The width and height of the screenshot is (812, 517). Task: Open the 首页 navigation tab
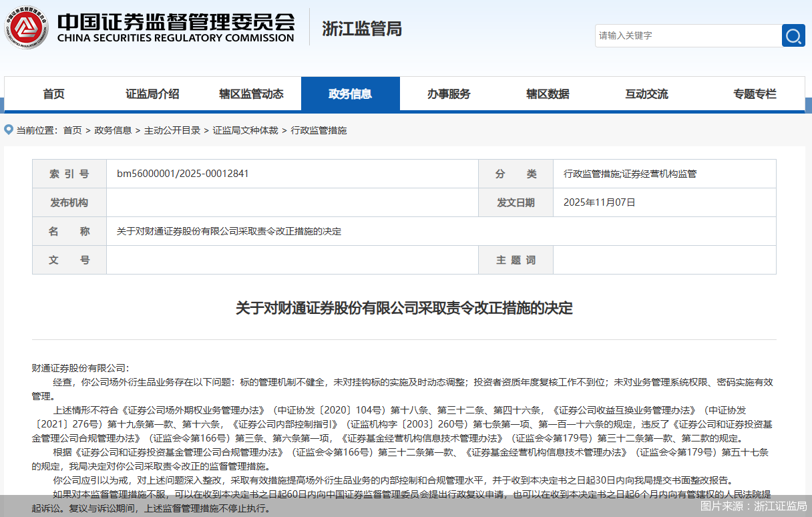tap(53, 94)
